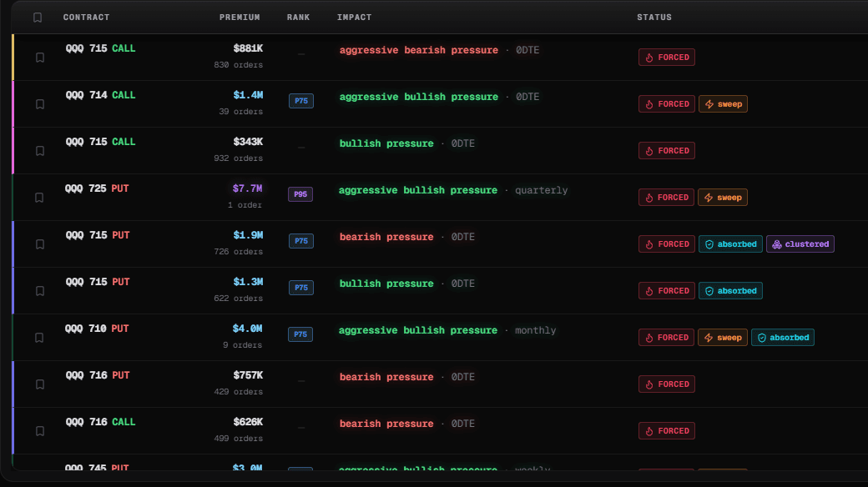Bookmark the QQQ 725 PUT row
Viewport: 868px width, 487px height.
point(39,198)
